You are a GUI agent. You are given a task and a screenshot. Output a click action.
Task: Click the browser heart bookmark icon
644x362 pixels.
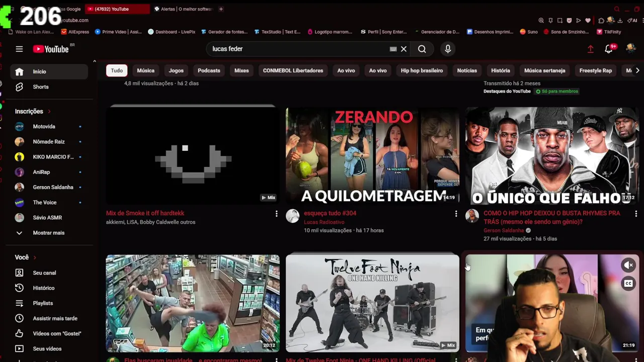[588, 21]
